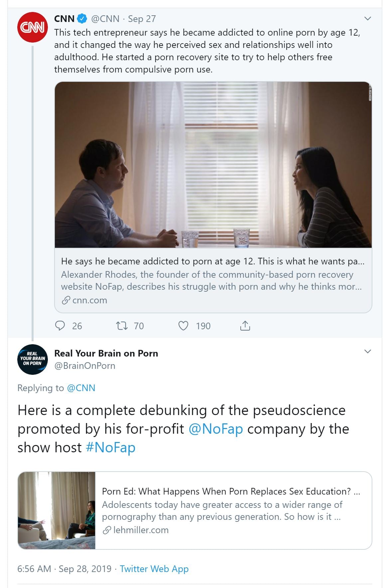Screen dimensions: 387x588
Task: Open the @CNN handle in tweet header
Action: tap(105, 19)
